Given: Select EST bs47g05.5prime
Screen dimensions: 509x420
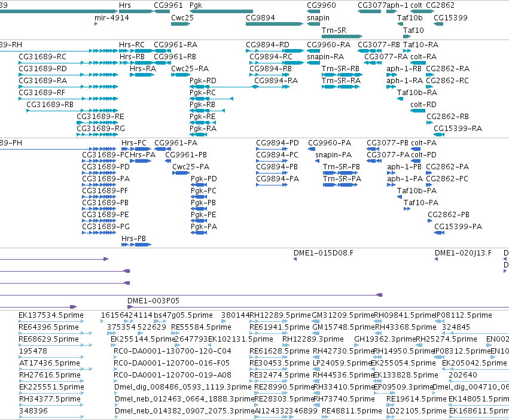Looking at the screenshot, I should 184,315.
